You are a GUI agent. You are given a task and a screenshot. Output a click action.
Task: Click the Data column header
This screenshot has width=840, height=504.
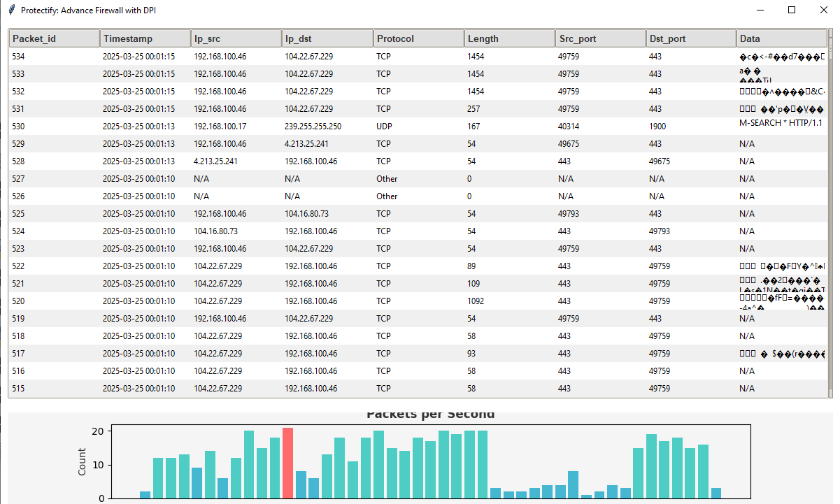tap(781, 38)
